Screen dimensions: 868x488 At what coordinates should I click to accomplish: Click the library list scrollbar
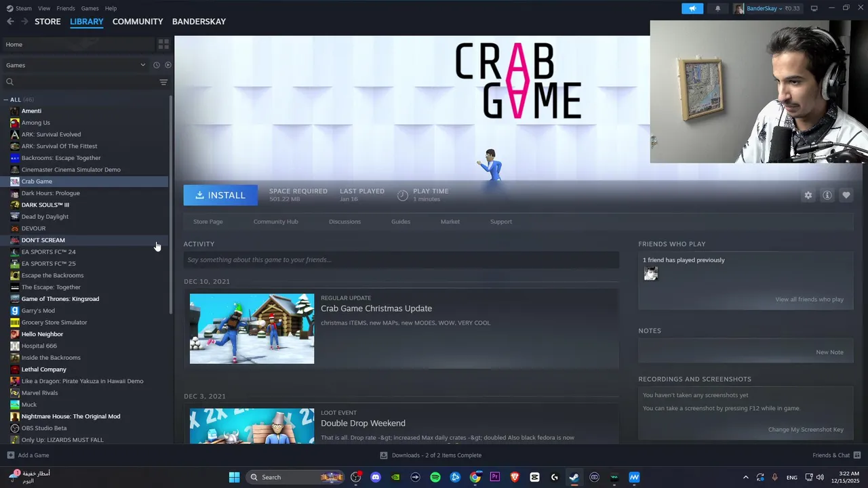[171, 203]
